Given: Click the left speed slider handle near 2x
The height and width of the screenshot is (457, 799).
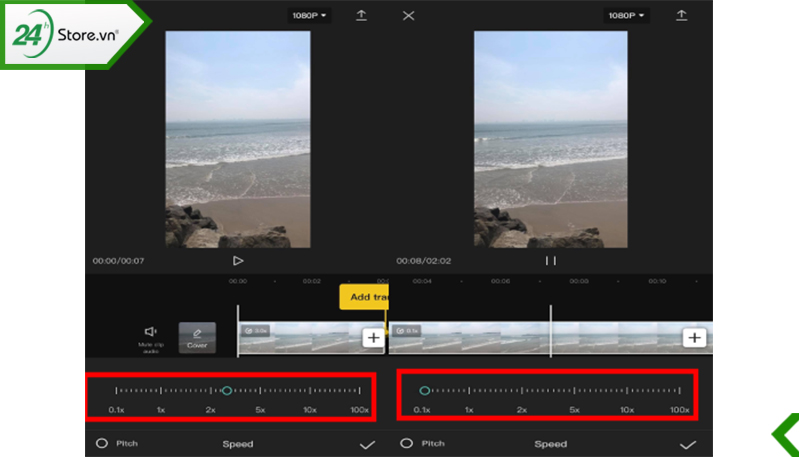Looking at the screenshot, I should click(227, 390).
